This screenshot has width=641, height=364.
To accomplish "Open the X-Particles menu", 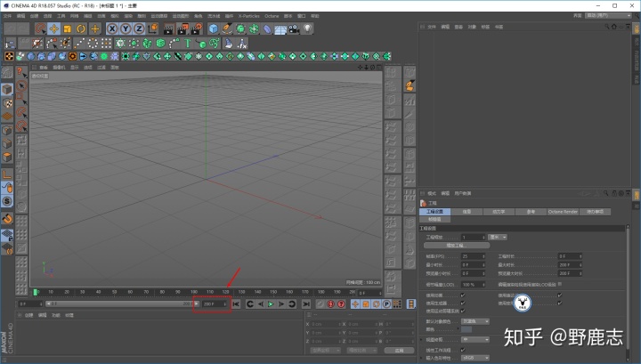I will tap(248, 16).
